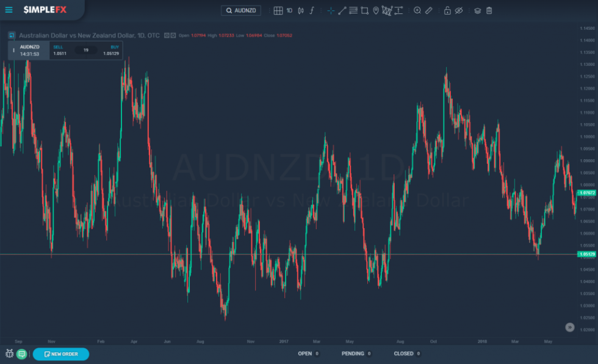The width and height of the screenshot is (598, 364).
Task: Open the chart layout grid selector
Action: [x=278, y=10]
